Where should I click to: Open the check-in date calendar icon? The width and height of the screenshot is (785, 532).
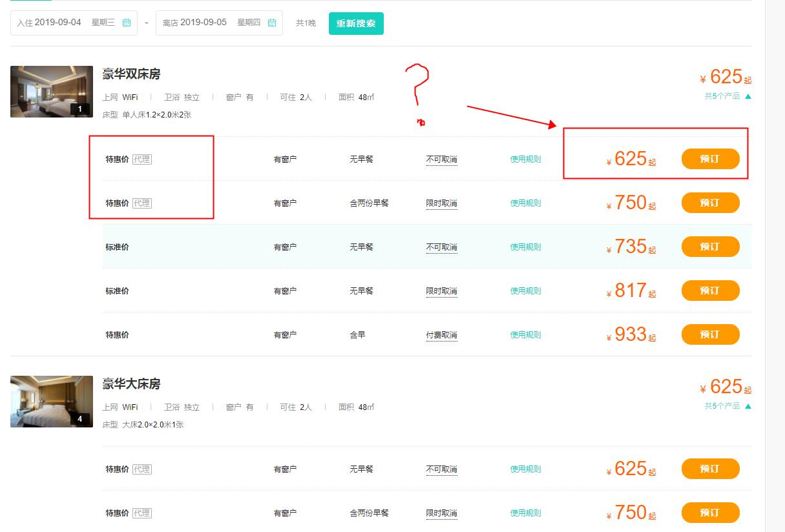click(127, 23)
